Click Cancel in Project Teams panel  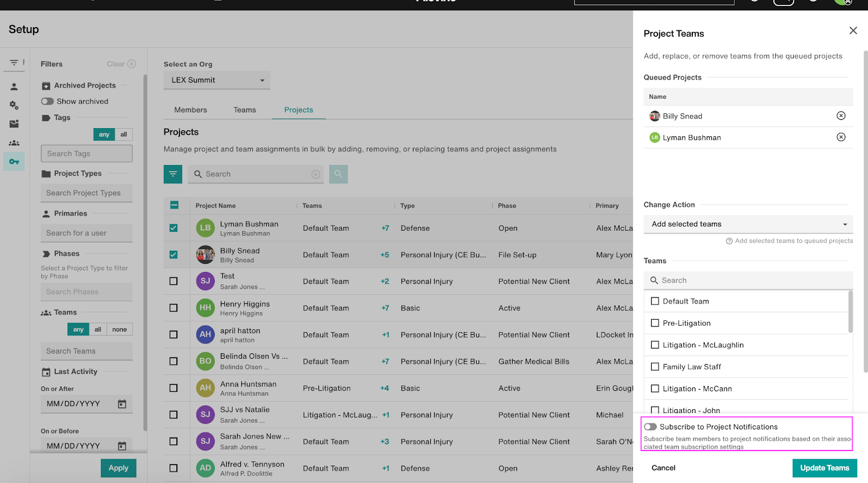click(663, 468)
